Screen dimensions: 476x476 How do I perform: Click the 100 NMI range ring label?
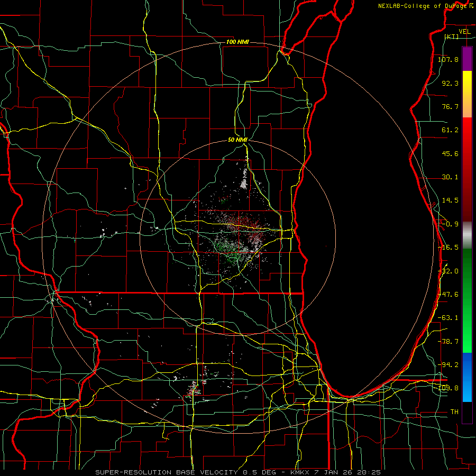click(x=237, y=42)
